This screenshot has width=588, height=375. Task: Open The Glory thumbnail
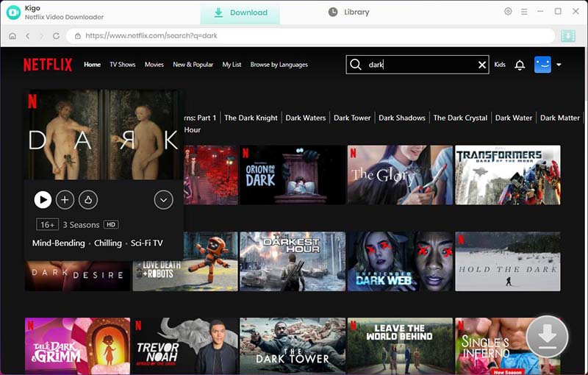400,175
